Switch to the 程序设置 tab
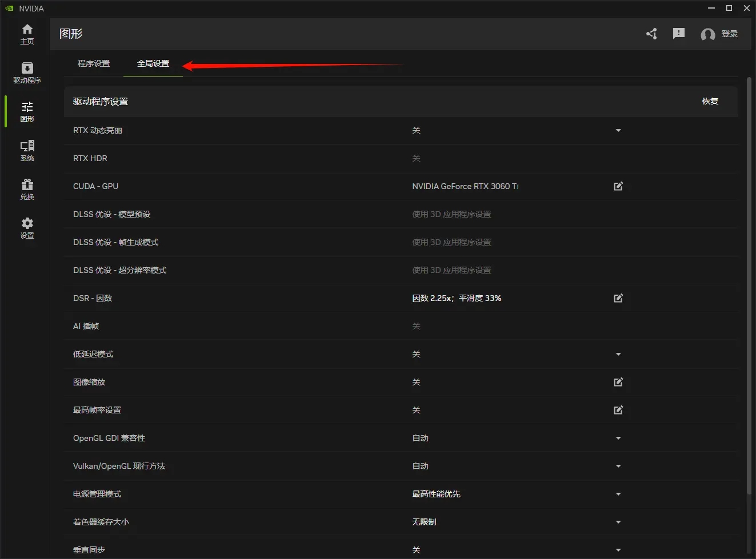756x559 pixels. [94, 63]
